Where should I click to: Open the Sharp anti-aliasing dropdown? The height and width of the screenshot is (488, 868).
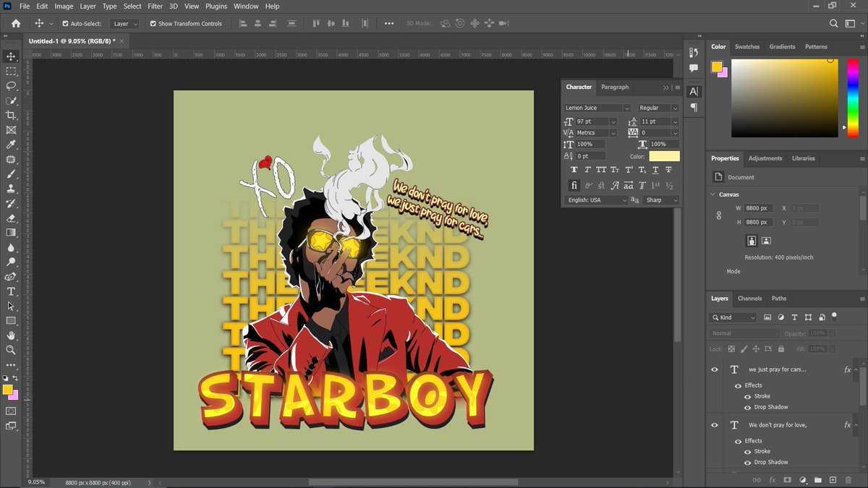(661, 200)
